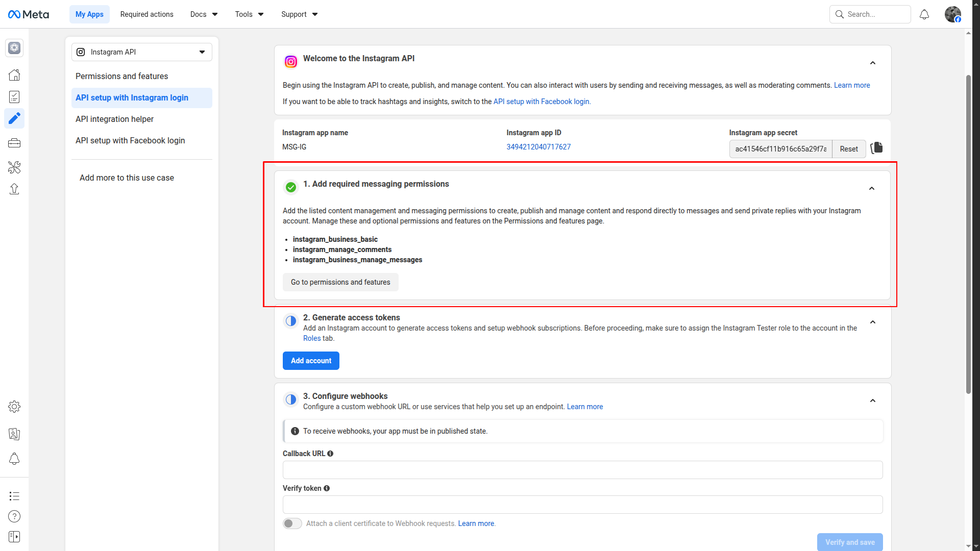Open App settings via the toolbox icon

14,143
